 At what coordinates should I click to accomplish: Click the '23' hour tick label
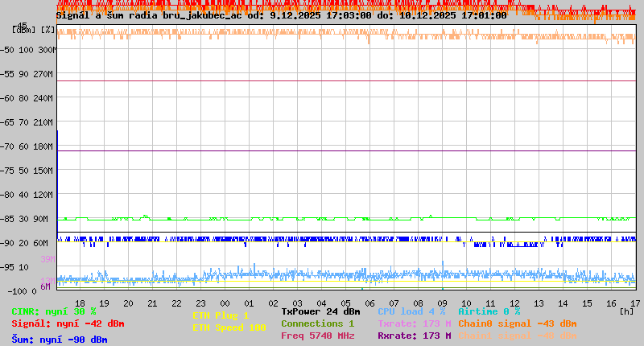coord(200,303)
